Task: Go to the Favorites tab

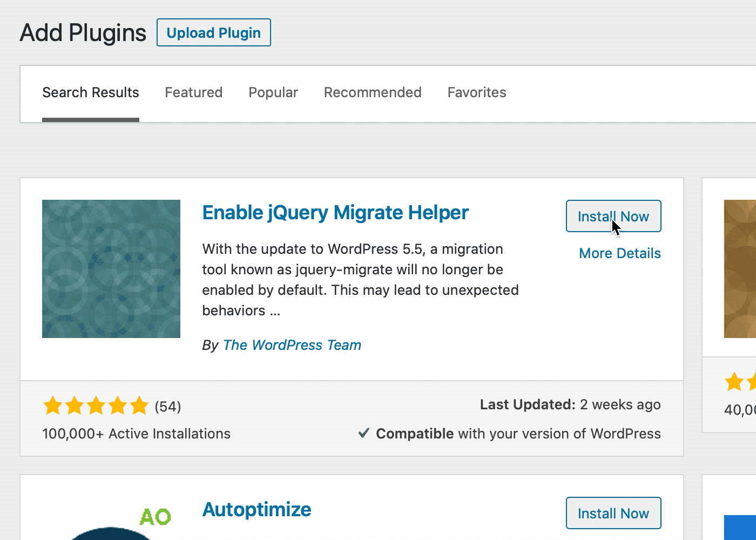Action: tap(477, 92)
